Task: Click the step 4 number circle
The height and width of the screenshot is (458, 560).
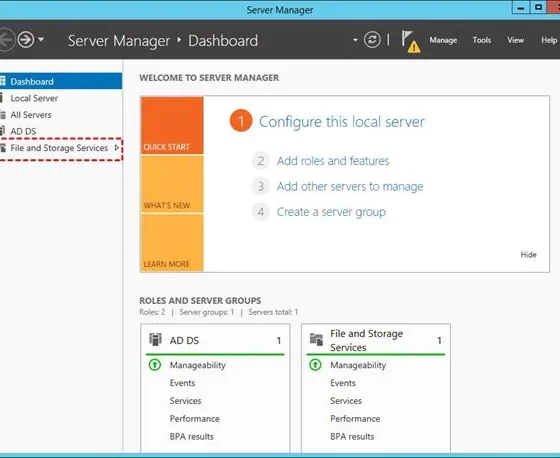Action: pos(261,212)
